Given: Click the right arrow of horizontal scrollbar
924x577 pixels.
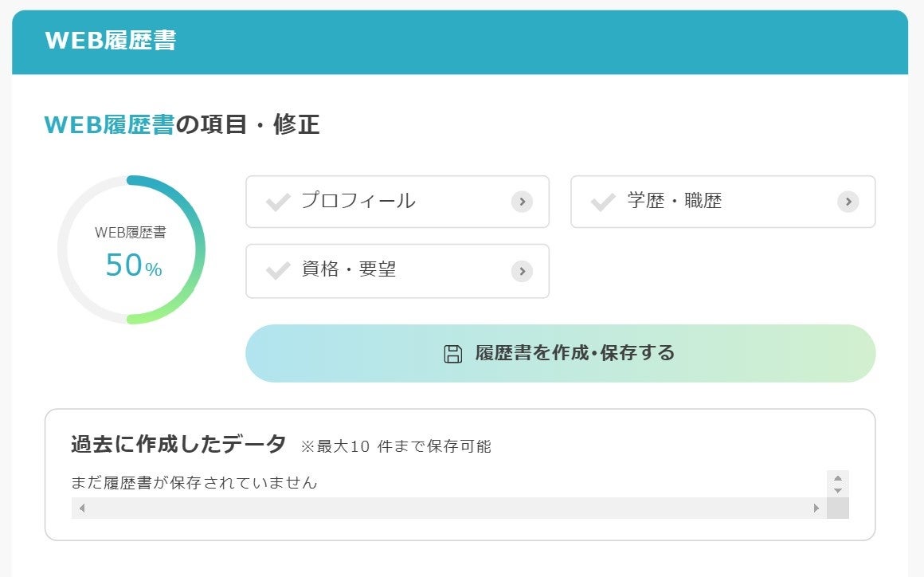Looking at the screenshot, I should click(816, 508).
